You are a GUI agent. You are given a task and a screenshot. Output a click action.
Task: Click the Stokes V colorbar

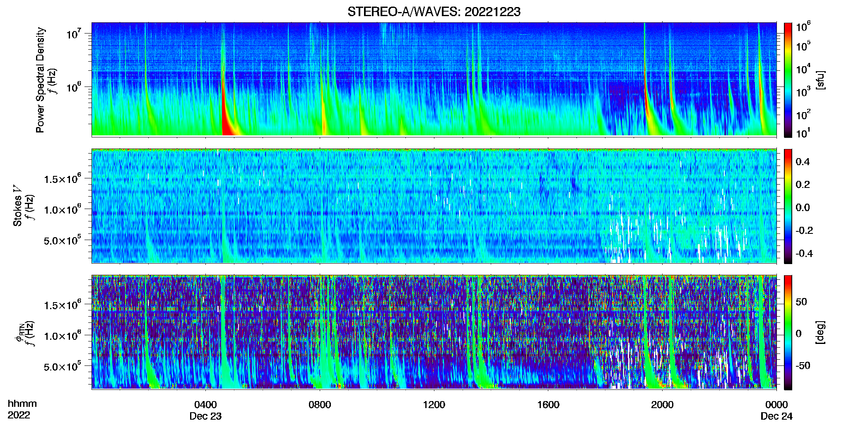click(x=788, y=206)
